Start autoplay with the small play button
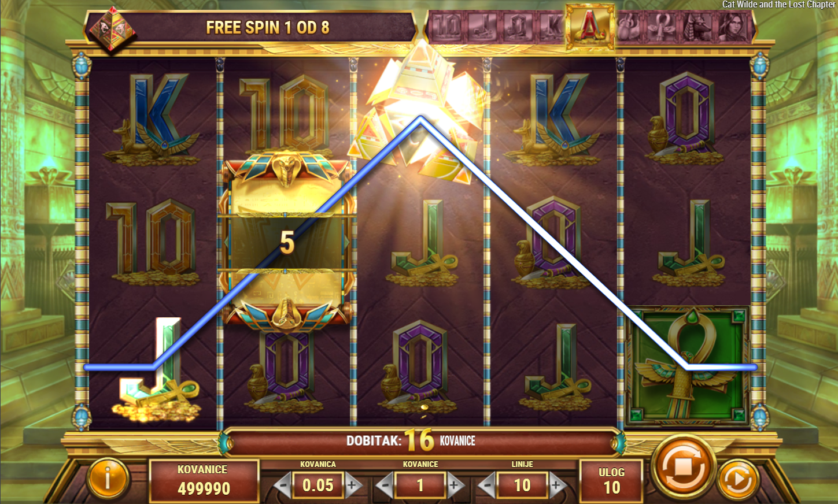Screen dimensions: 838x504 [738, 480]
